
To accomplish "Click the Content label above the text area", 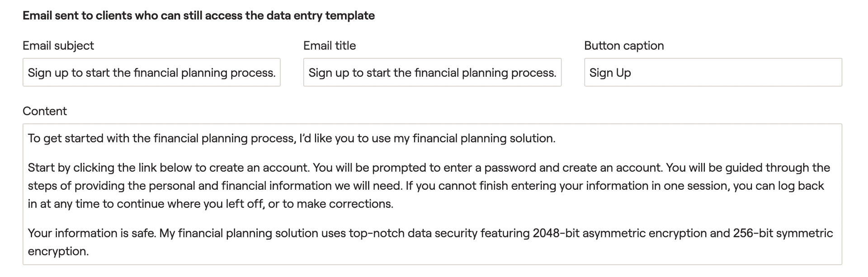I will [x=45, y=111].
